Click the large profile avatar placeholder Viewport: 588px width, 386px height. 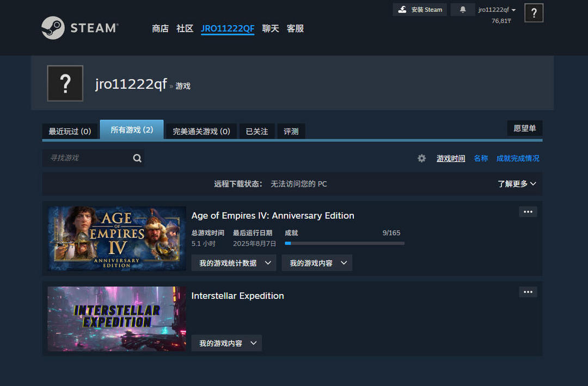click(x=65, y=83)
